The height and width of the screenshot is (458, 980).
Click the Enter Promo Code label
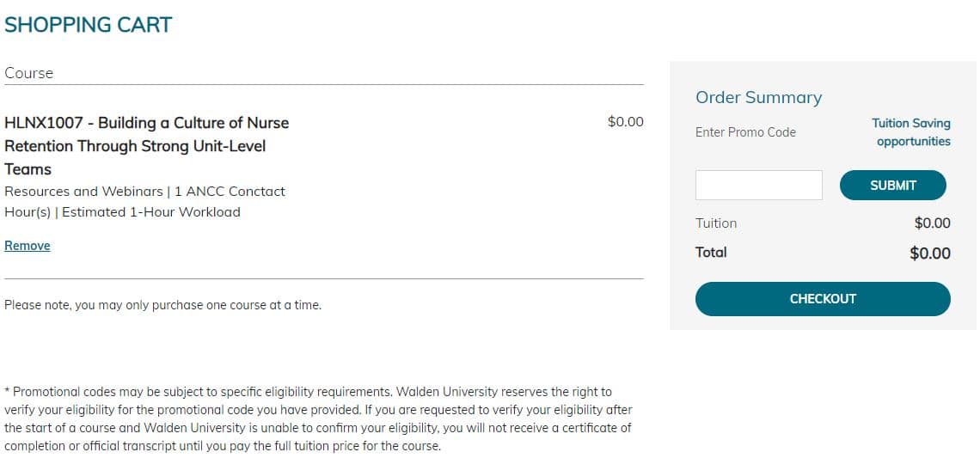745,132
